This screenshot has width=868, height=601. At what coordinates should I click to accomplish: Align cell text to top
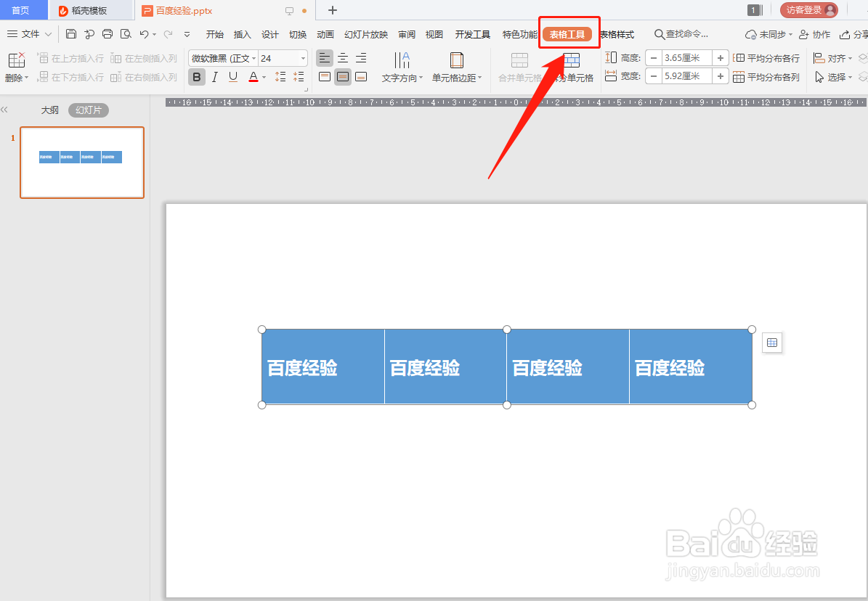click(x=325, y=76)
